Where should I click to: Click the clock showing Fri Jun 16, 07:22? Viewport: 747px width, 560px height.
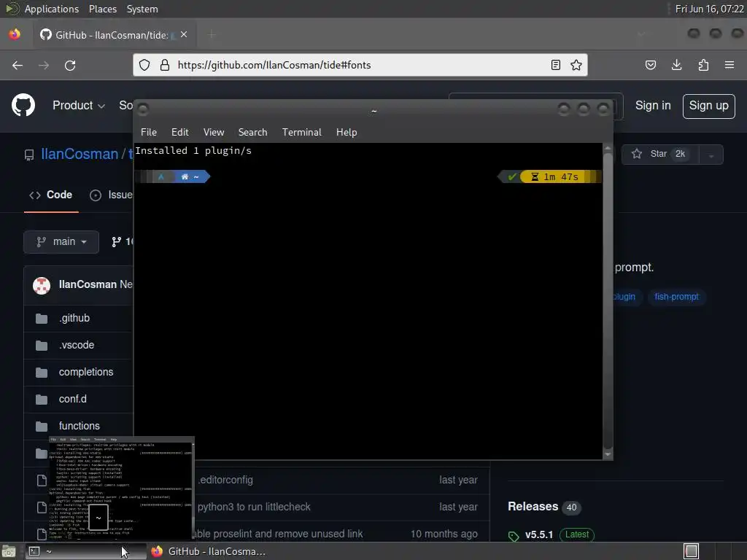pos(709,9)
